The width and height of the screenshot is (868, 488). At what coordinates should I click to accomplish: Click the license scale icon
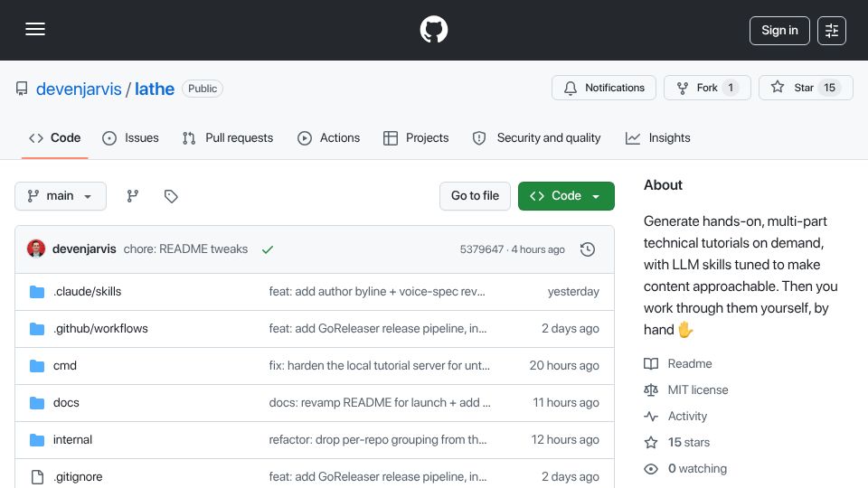(651, 390)
